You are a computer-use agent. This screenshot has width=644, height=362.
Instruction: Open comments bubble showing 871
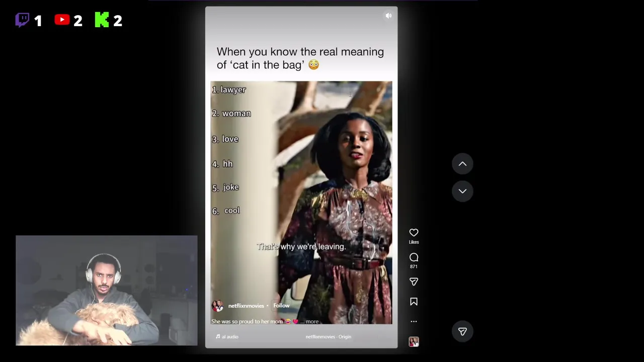[x=414, y=257]
